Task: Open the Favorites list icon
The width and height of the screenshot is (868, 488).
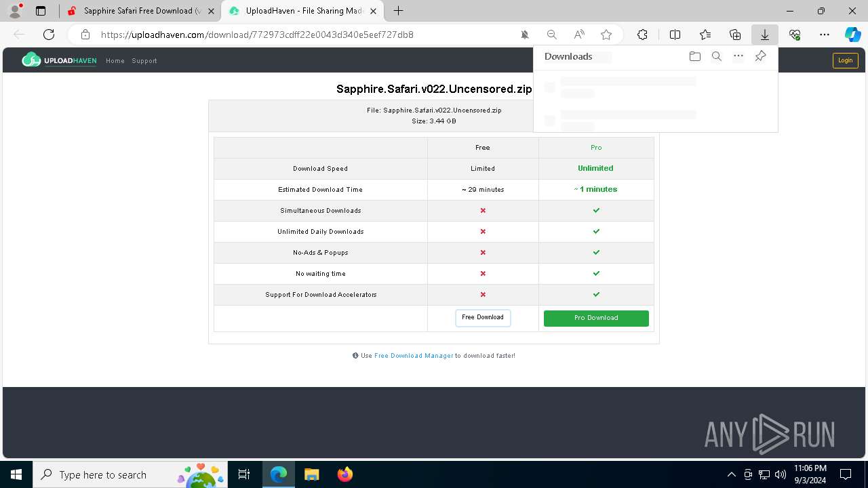Action: click(705, 35)
